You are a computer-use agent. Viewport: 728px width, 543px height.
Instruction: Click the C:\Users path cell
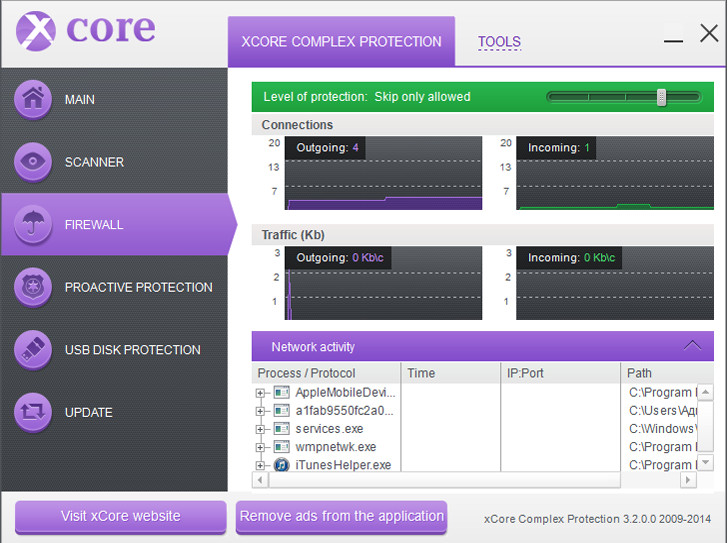coord(663,411)
